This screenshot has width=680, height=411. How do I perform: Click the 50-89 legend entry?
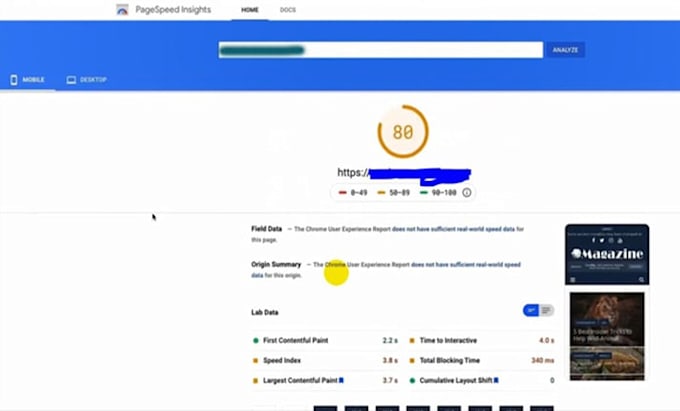pos(394,192)
